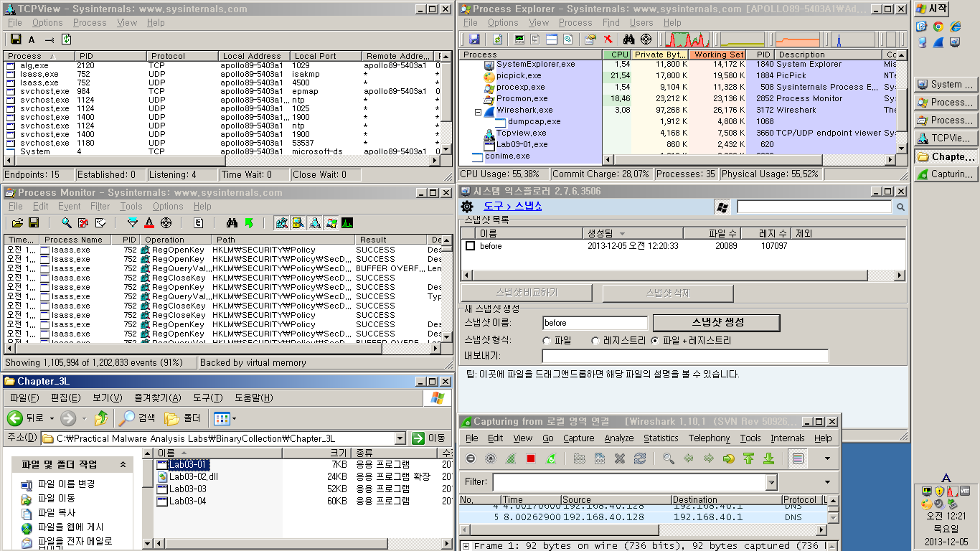Click the 스냅샷 생성 button

pyautogui.click(x=716, y=322)
